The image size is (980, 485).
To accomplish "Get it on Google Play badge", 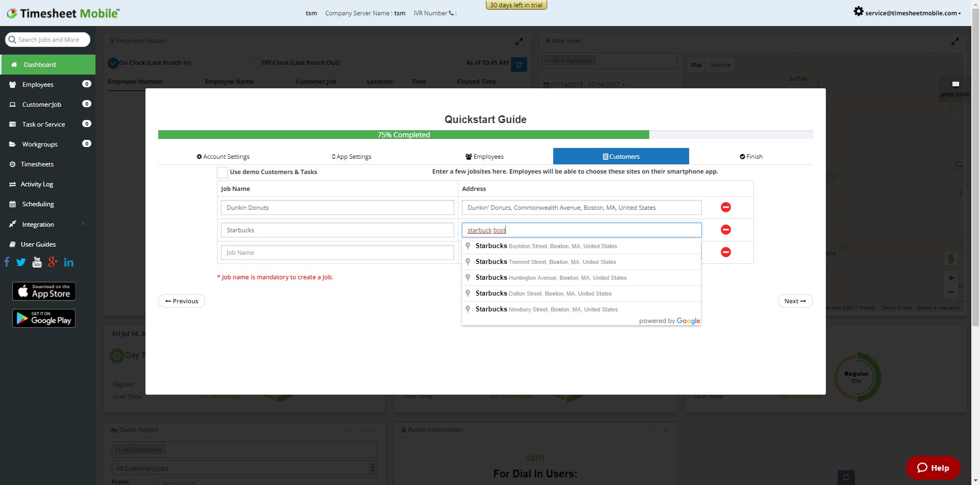I will point(44,319).
